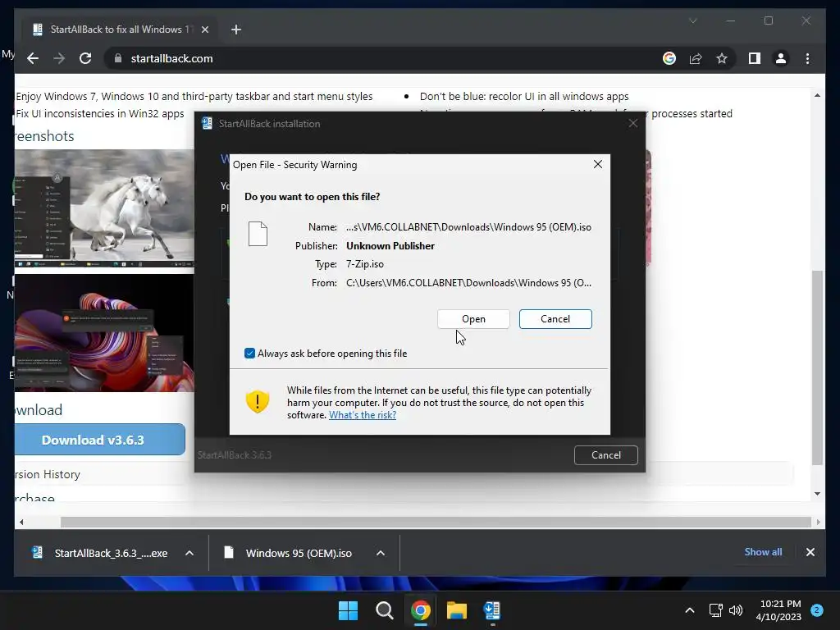Open a new Chrome tab
The height and width of the screenshot is (630, 840).
coord(235,30)
